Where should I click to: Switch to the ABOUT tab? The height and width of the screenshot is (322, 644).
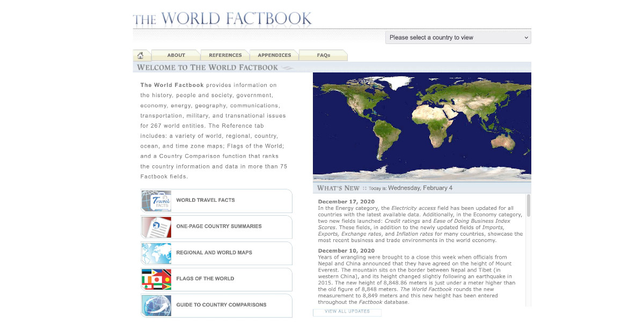point(176,55)
